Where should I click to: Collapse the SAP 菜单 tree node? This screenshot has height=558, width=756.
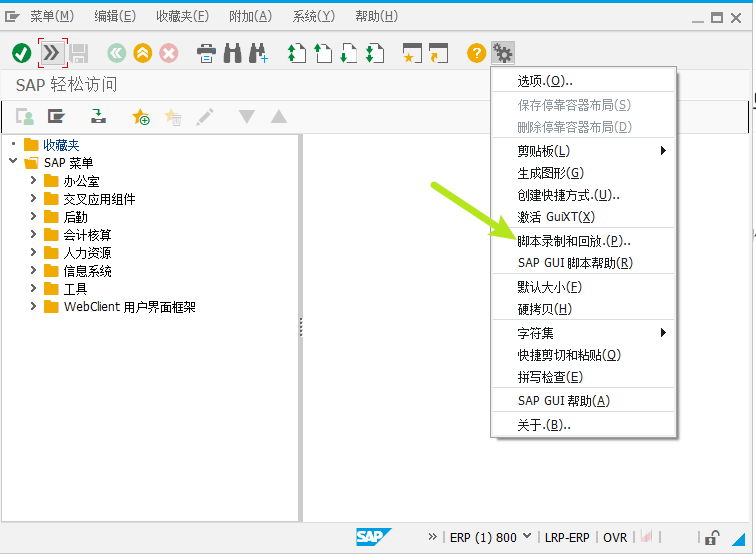(13, 161)
